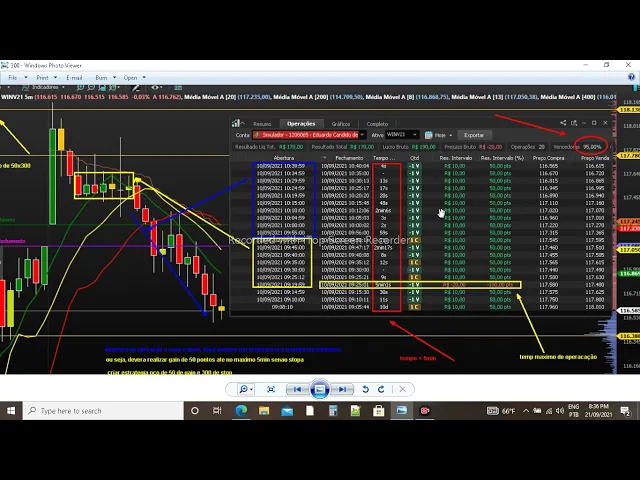This screenshot has height=480, width=640.
Task: Open Cortana circle icon on the taskbar
Action: click(195, 411)
